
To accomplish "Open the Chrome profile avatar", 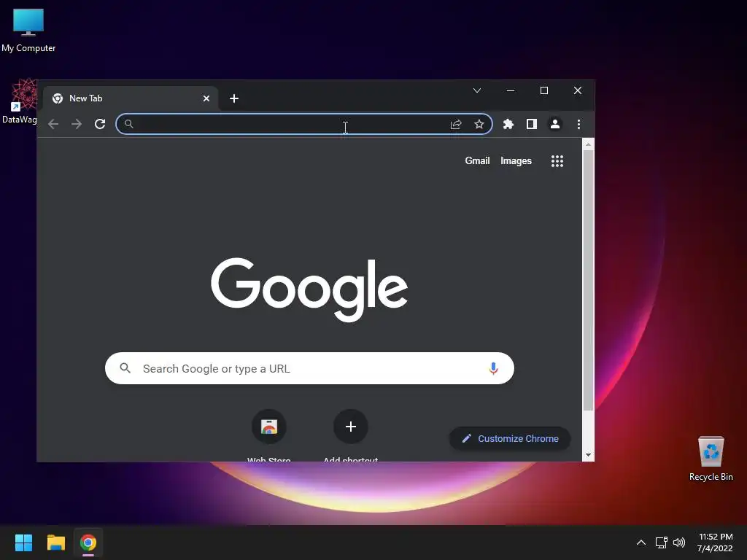I will tap(555, 124).
